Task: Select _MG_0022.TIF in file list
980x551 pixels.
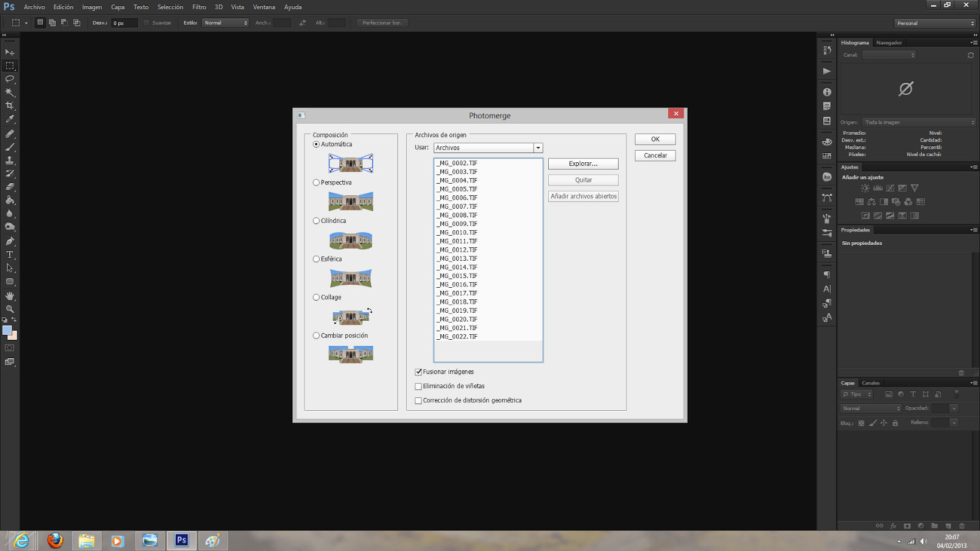Action: pos(488,337)
